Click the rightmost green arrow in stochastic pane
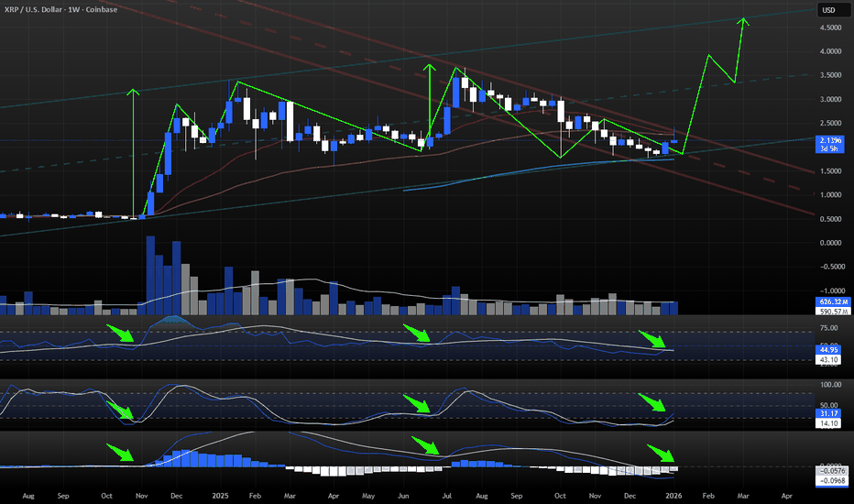The height and width of the screenshot is (504, 854). [x=652, y=403]
